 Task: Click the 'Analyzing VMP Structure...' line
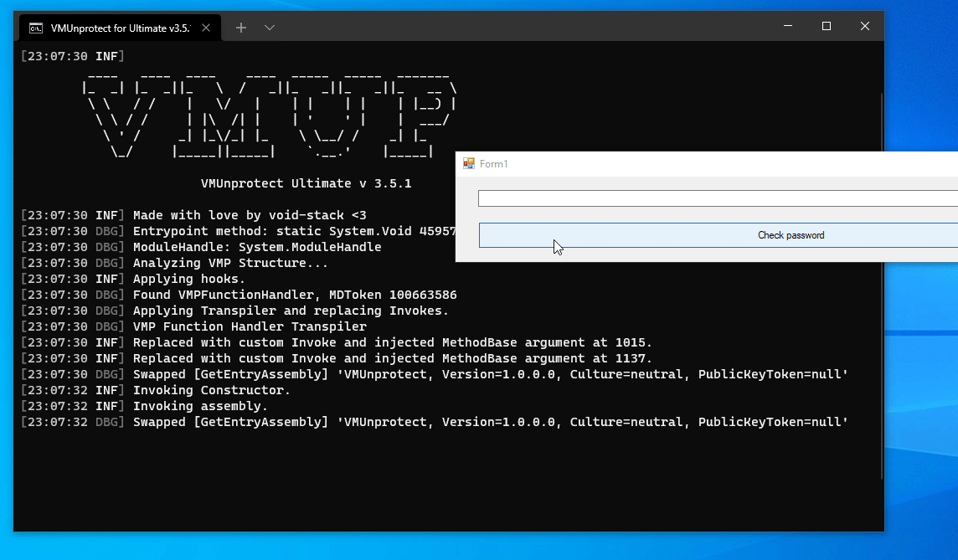(174, 263)
